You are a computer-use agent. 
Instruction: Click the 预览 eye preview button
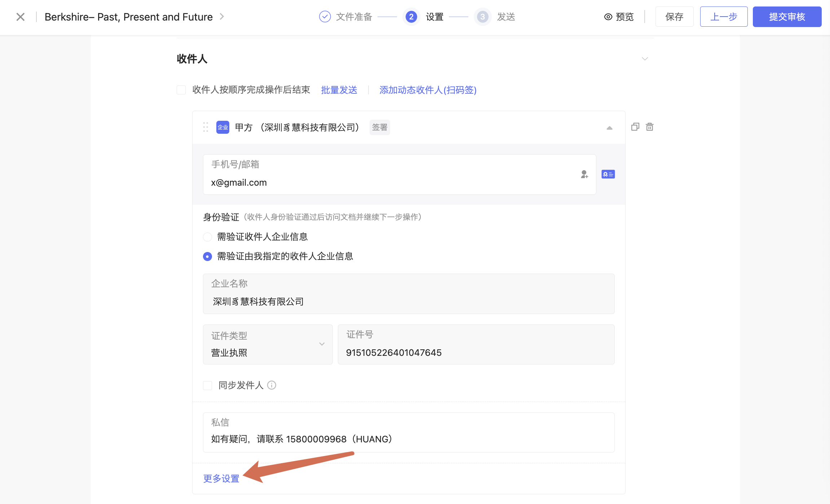[x=619, y=17]
